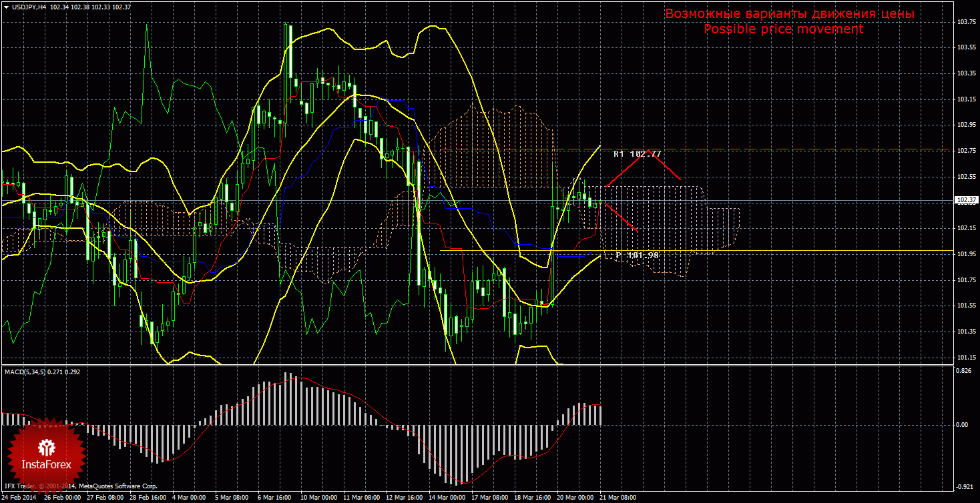This screenshot has width=980, height=503.
Task: Select the 11 Mar 08:00 time label
Action: pos(361,498)
